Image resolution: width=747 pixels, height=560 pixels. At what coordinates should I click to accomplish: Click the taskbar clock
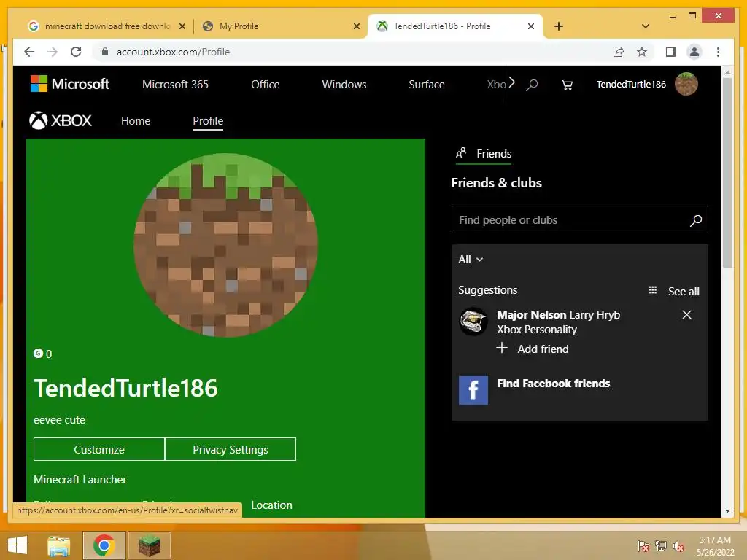pyautogui.click(x=715, y=546)
